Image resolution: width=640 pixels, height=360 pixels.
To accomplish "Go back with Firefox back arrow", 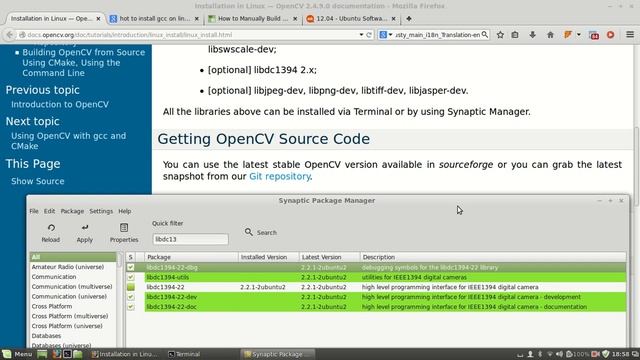I will pyautogui.click(x=10, y=35).
